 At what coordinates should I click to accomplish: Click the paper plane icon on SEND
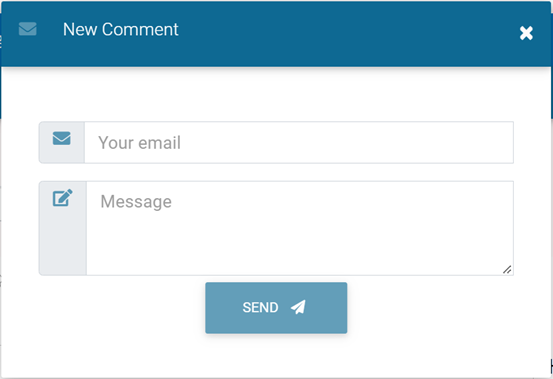point(298,307)
